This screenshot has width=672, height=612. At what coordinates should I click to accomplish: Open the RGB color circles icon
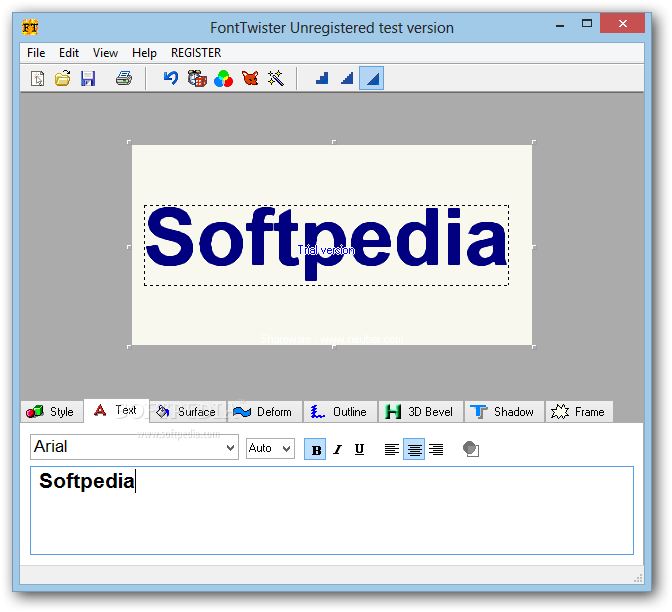(223, 78)
